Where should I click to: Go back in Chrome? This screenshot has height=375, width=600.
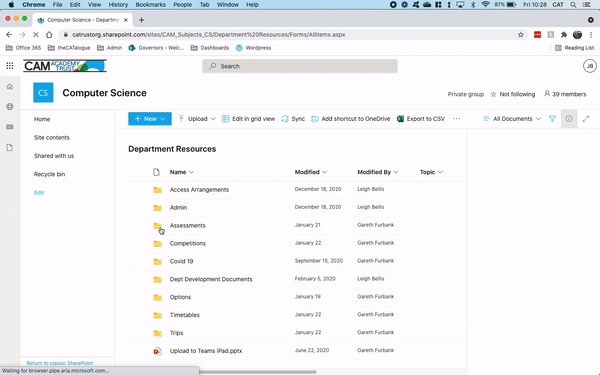pyautogui.click(x=9, y=34)
